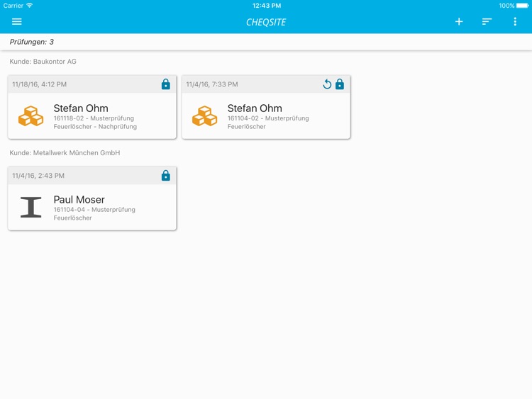Open Paul Moser inspection card

[92, 198]
